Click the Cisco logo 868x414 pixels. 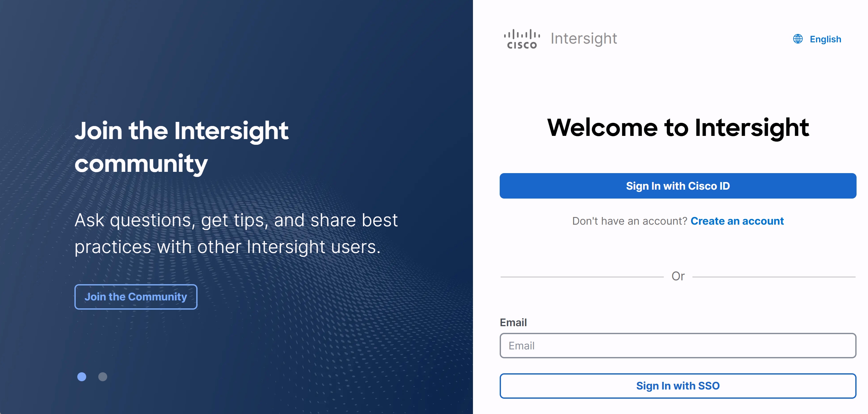click(x=522, y=39)
